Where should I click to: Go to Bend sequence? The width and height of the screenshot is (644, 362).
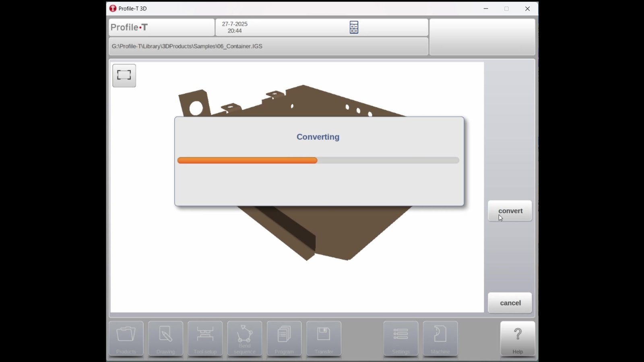coord(245,339)
